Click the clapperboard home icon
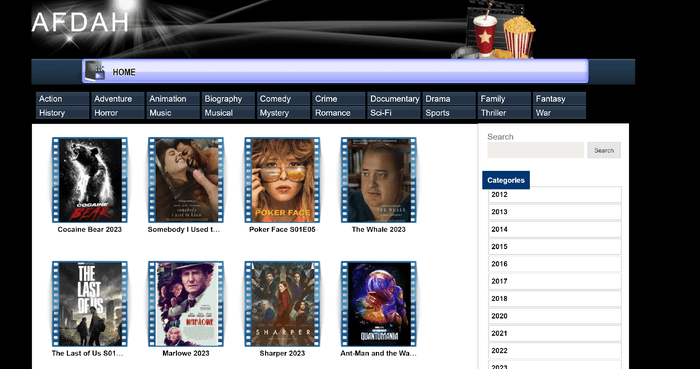Viewport: 700px width, 369px height. (95, 70)
